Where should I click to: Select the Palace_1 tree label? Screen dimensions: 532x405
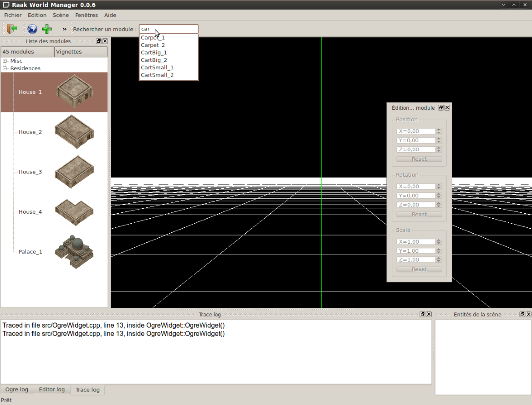(31, 251)
